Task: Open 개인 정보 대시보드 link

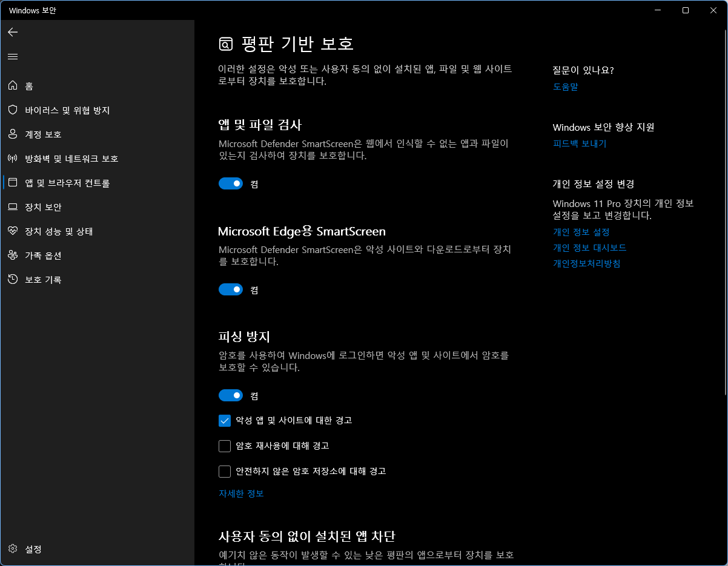Action: tap(589, 248)
